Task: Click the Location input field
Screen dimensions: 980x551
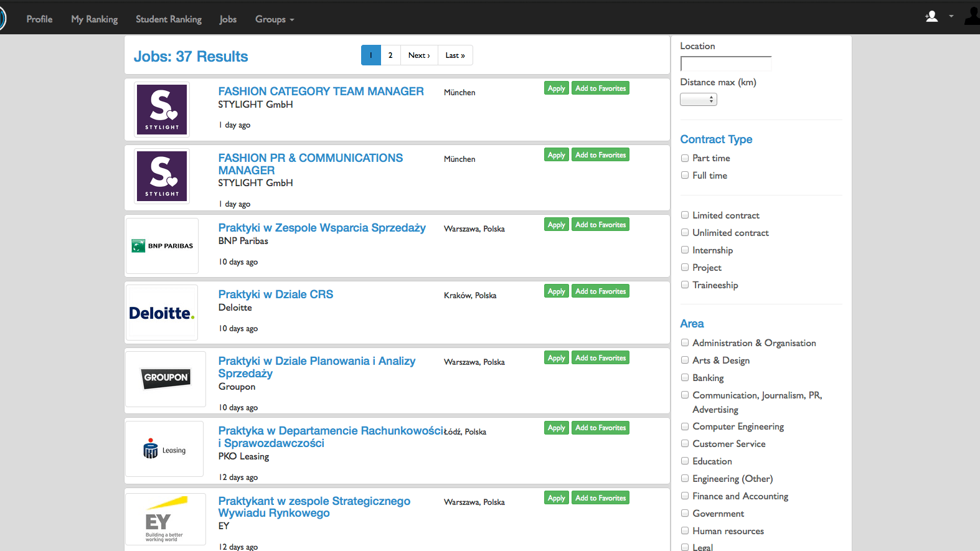Action: [725, 64]
